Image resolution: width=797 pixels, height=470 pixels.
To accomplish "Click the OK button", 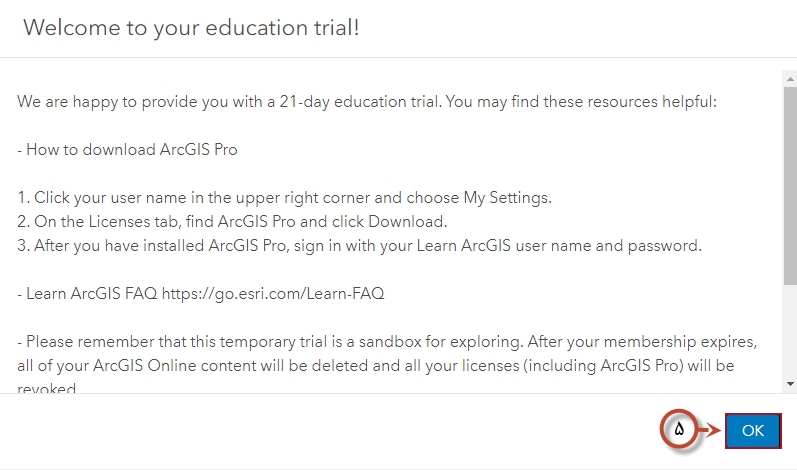I will [753, 431].
